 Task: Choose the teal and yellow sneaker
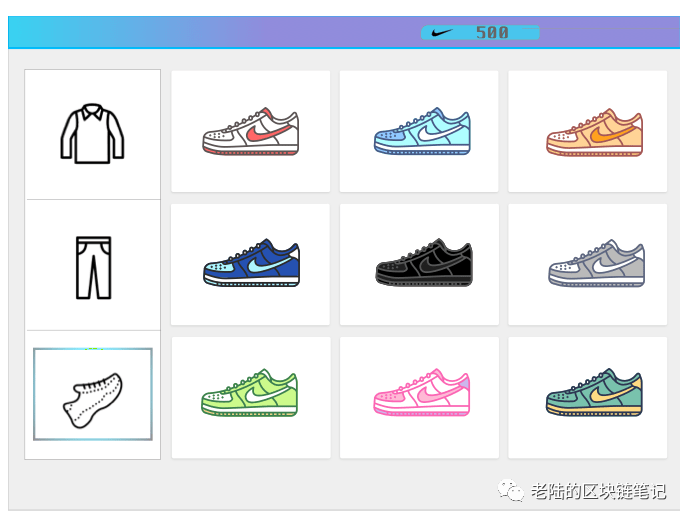[x=594, y=392]
